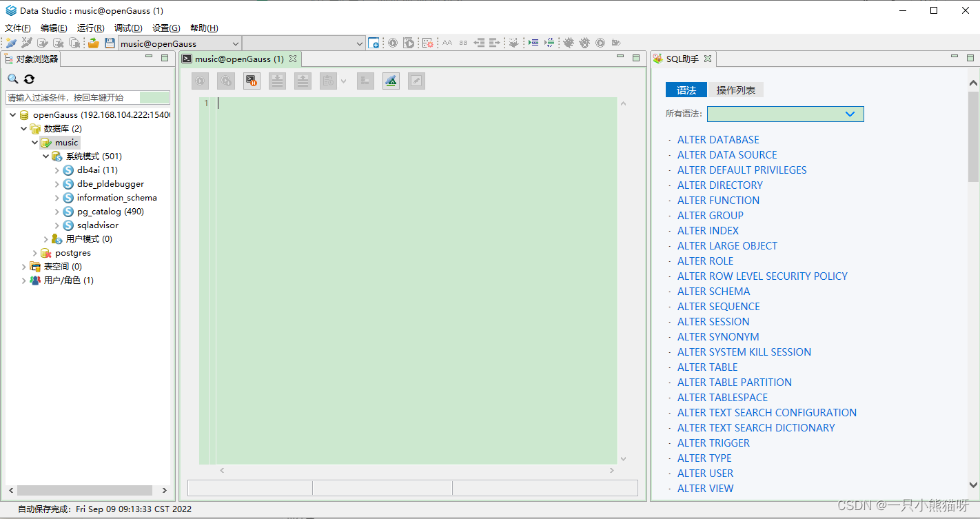Image resolution: width=980 pixels, height=519 pixels.
Task: Click the search magnifier in object browser
Action: tap(13, 79)
